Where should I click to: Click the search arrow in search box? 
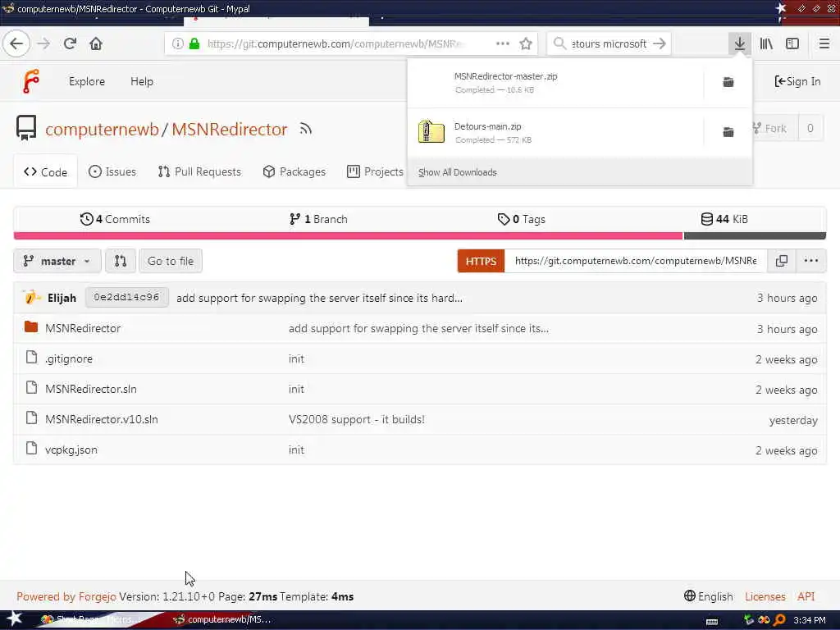(x=660, y=43)
